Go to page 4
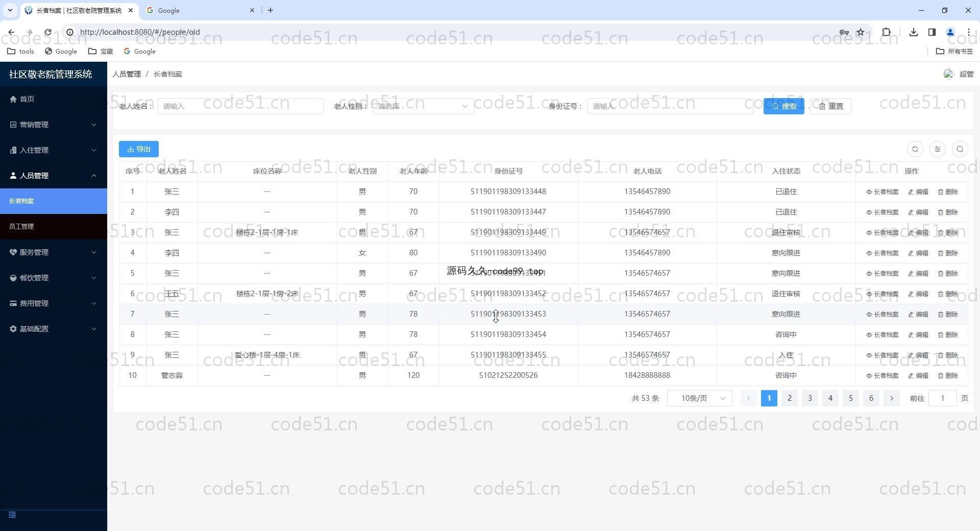980x531 pixels. click(830, 398)
